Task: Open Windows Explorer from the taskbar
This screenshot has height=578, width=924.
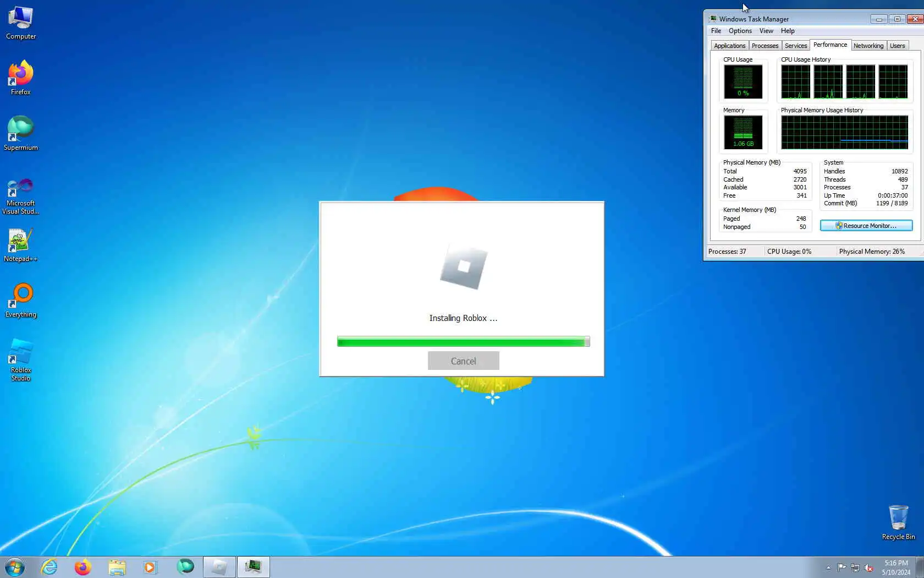Action: (117, 567)
